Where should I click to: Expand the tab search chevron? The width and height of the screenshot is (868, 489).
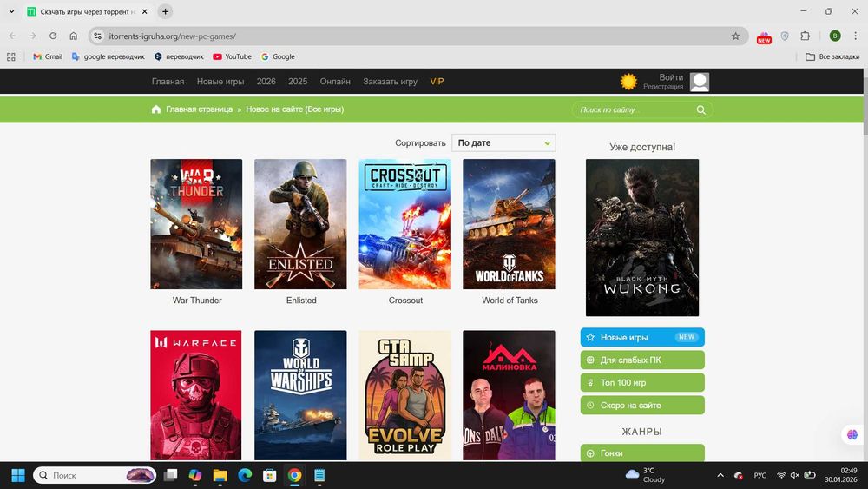coord(11,11)
